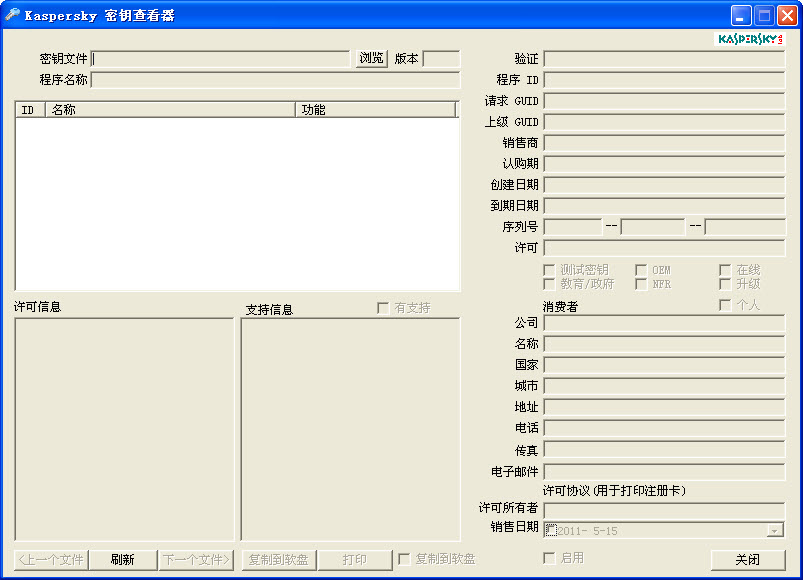The width and height of the screenshot is (803, 580).
Task: Toggle the 在线 checkbox
Action: click(725, 270)
